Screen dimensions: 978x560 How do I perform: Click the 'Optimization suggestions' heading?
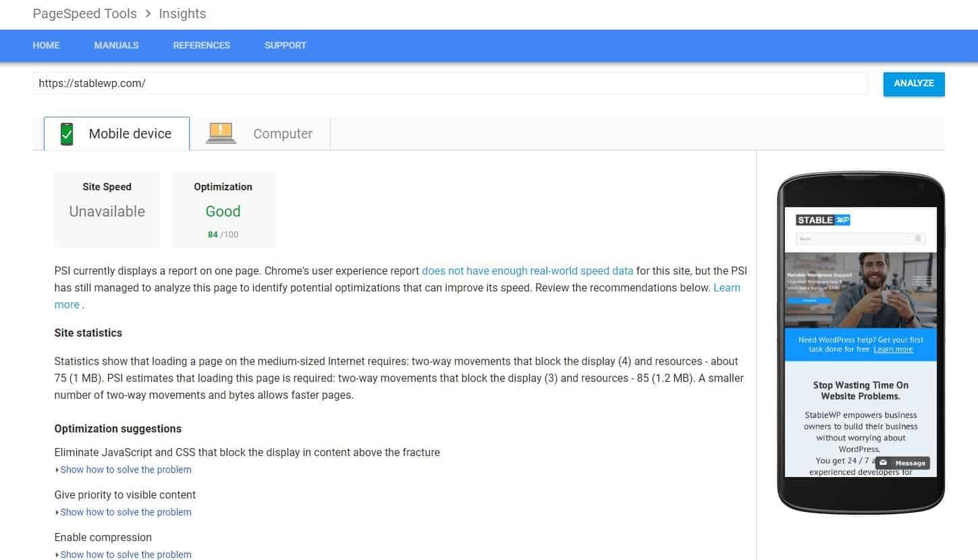point(118,428)
